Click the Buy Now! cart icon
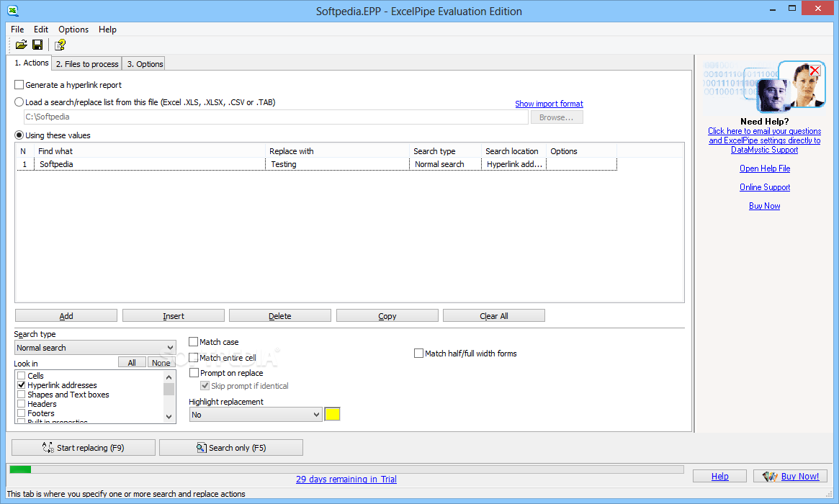839x504 pixels. 769,476
